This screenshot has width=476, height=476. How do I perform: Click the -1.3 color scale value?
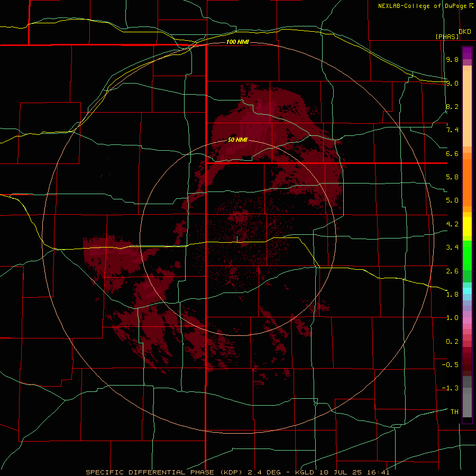[x=450, y=388]
